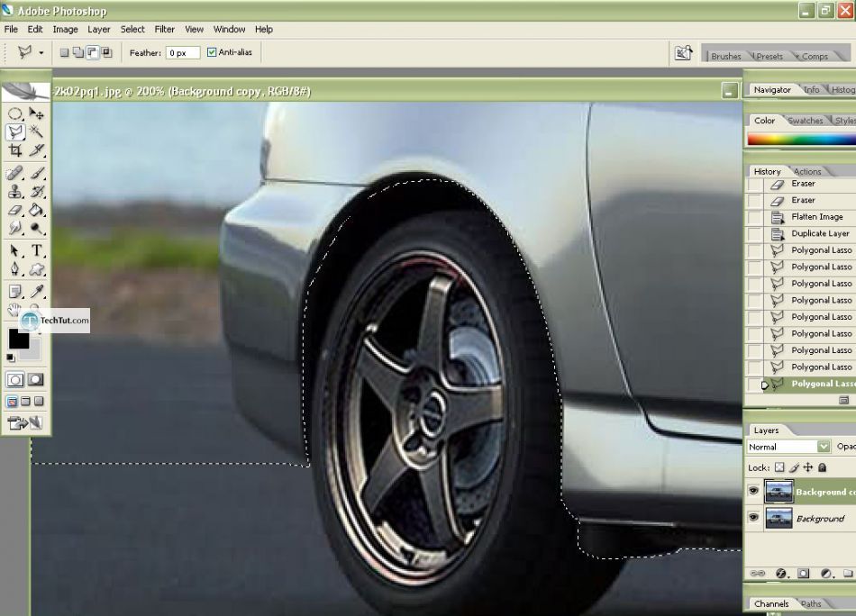Select the Pen tool
Screen dimensions: 856x616
point(14,269)
